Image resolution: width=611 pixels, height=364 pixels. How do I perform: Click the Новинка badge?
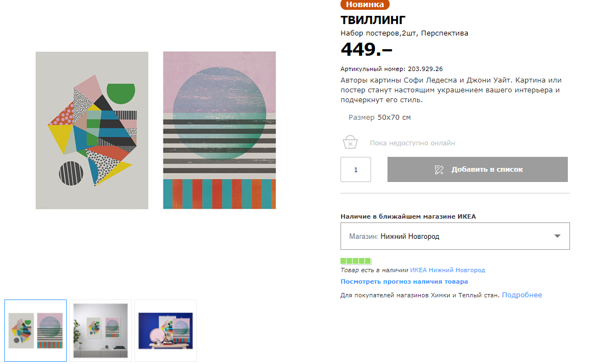(x=365, y=5)
